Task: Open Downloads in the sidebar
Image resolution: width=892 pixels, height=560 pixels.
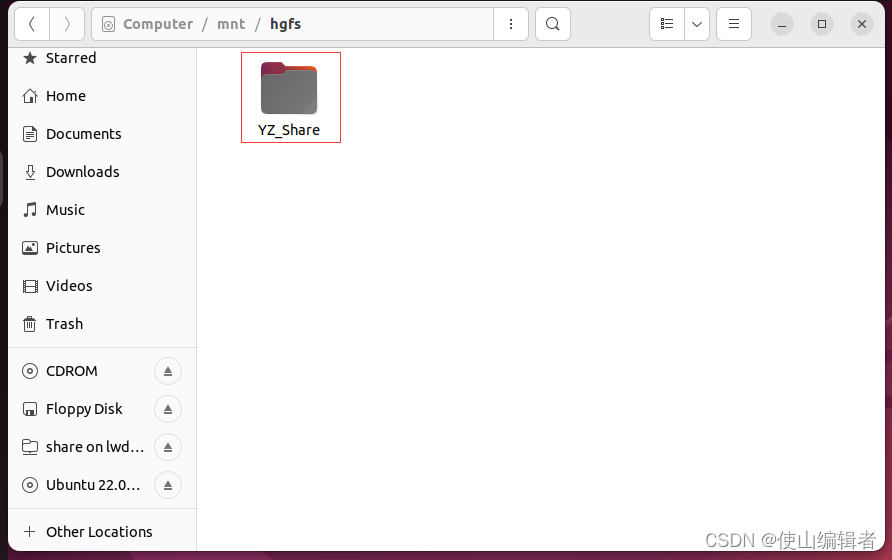Action: point(102,172)
